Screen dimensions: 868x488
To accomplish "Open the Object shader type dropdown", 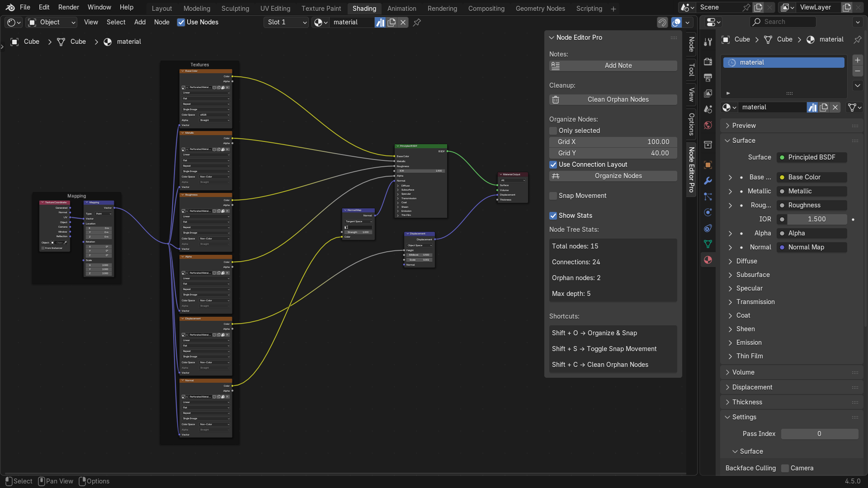I will pyautogui.click(x=52, y=22).
